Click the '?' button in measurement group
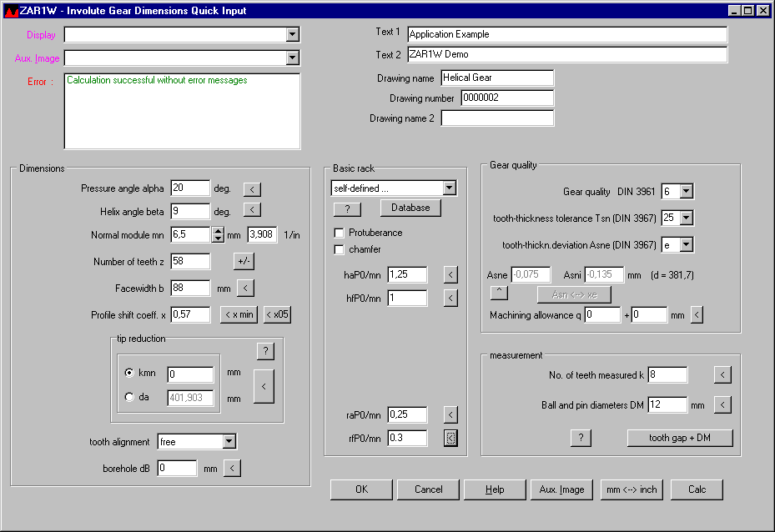 581,438
